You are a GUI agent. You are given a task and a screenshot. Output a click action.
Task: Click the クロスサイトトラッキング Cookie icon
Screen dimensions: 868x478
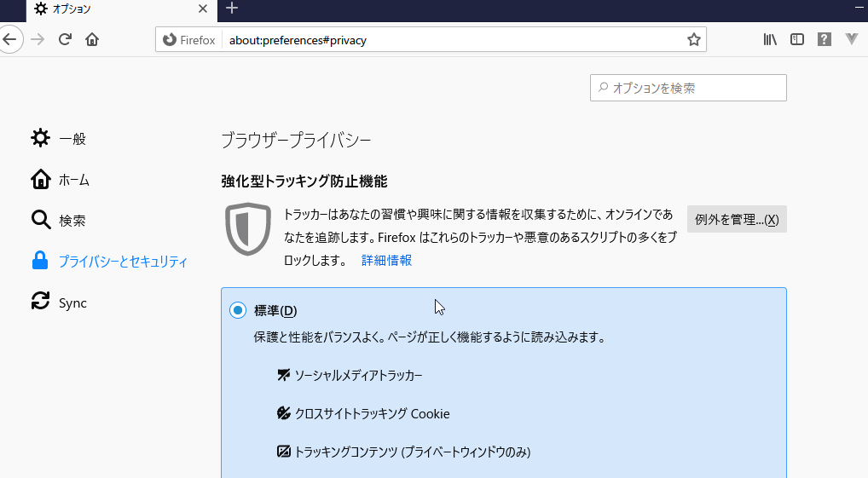pos(283,413)
